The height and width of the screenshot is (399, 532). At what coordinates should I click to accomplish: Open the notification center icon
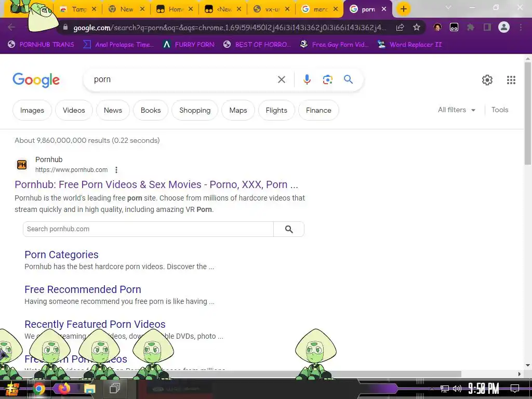tap(515, 389)
